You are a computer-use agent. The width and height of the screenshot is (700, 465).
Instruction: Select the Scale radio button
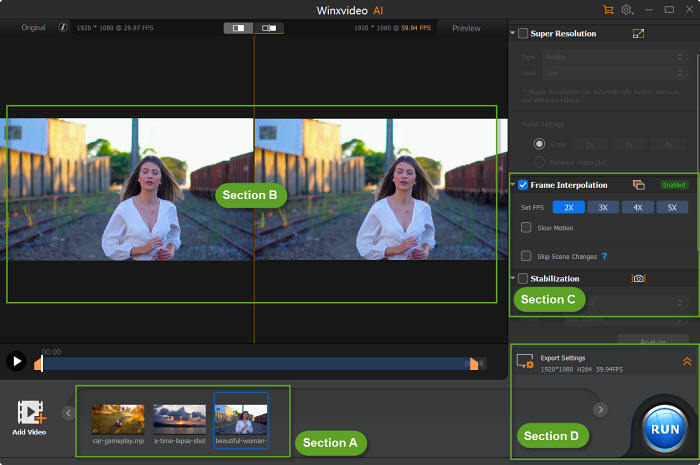[539, 144]
